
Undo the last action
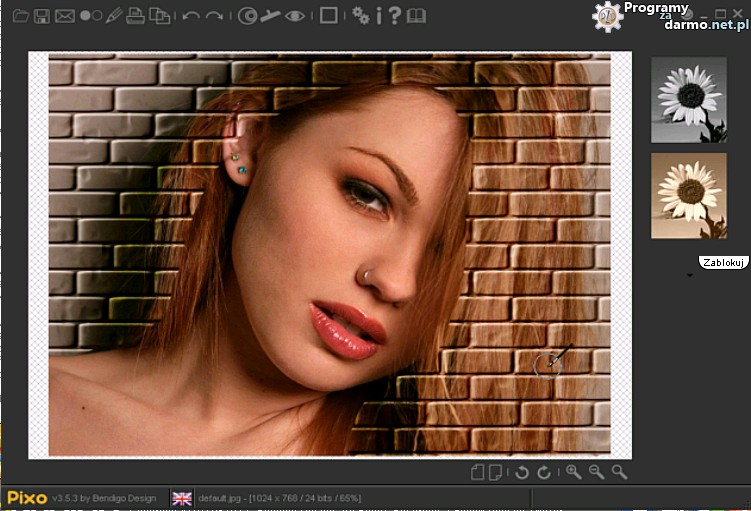tap(190, 16)
